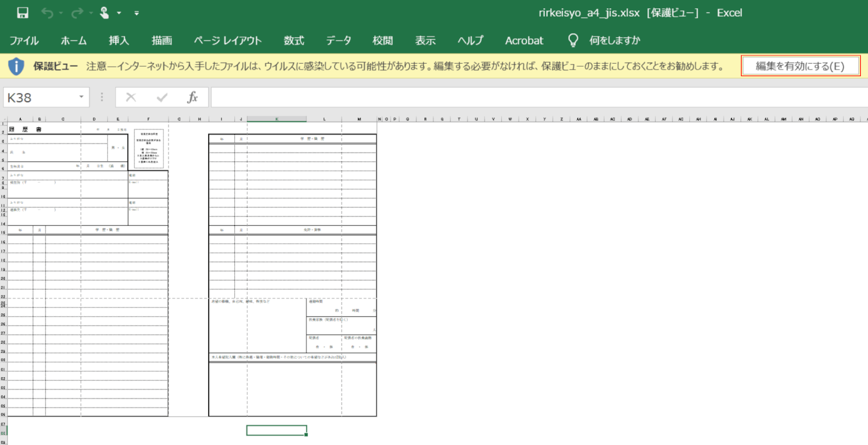Select column K header

(277, 119)
